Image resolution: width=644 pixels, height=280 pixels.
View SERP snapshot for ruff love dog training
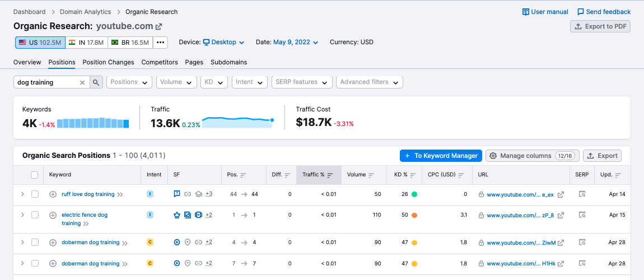(x=582, y=194)
